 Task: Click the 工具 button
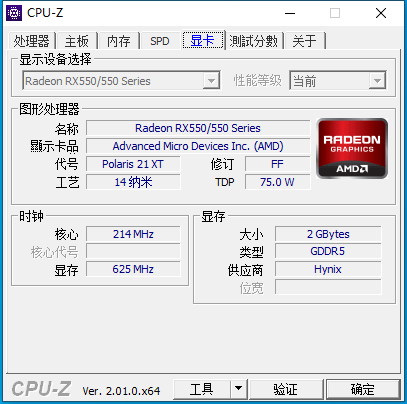click(202, 388)
